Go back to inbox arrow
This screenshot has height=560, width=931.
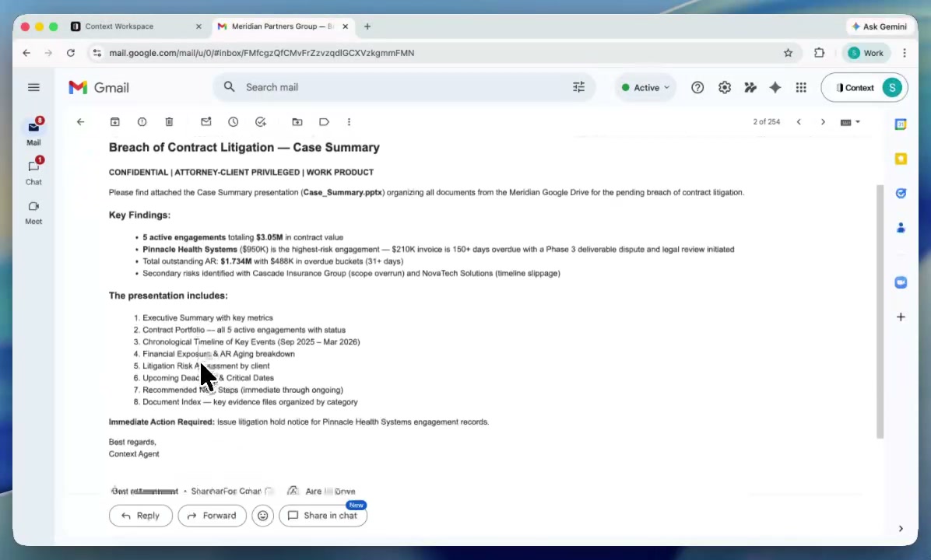(x=81, y=121)
